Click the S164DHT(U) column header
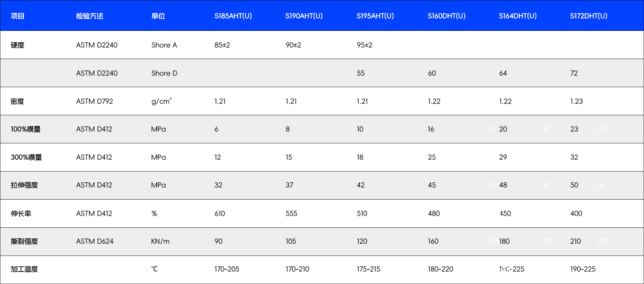This screenshot has height=284, width=644. [x=518, y=16]
